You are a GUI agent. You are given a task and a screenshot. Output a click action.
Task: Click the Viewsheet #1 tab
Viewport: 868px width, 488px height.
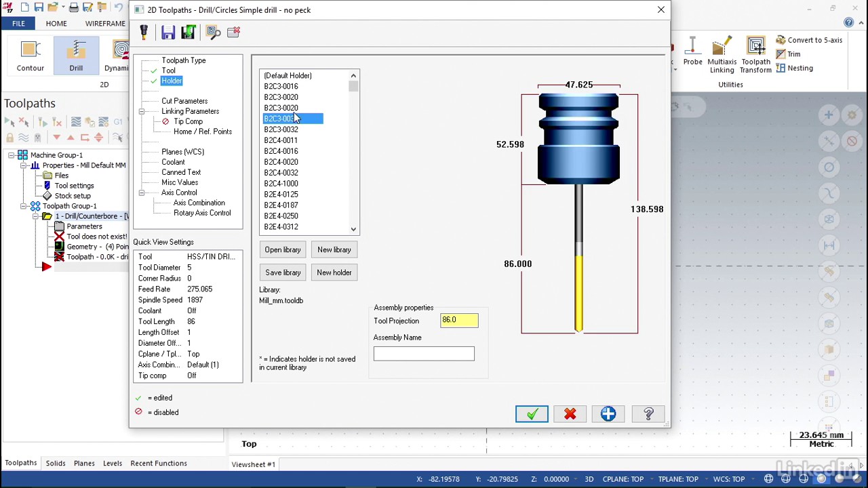[254, 464]
